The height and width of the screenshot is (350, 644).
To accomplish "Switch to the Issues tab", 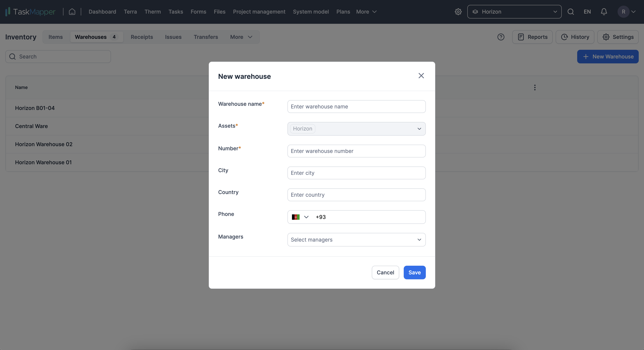I will click(x=173, y=37).
